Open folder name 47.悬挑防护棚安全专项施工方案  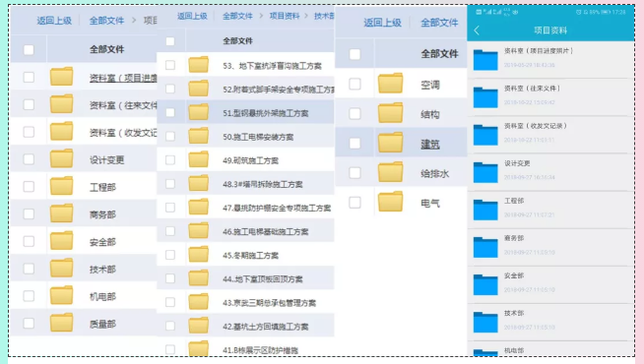(x=277, y=208)
